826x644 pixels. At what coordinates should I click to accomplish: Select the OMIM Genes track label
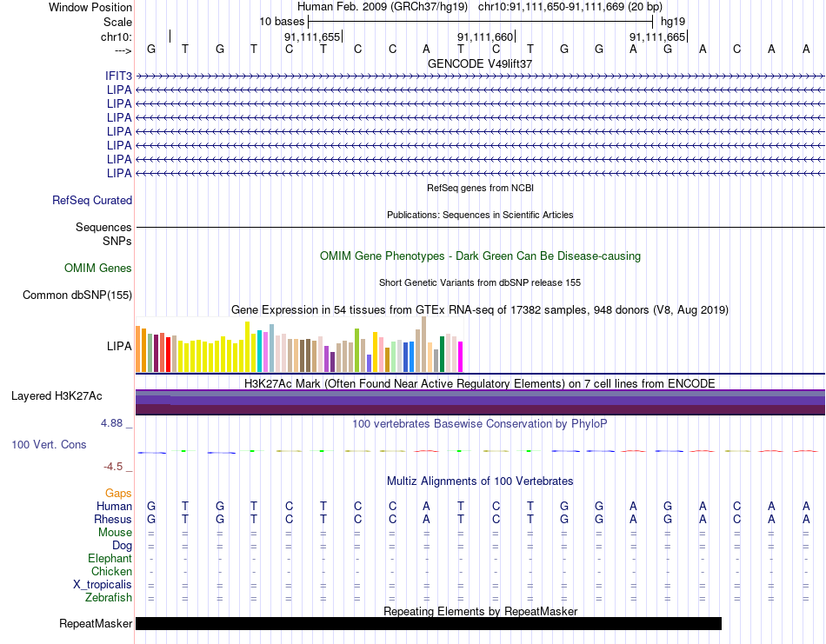[98, 268]
